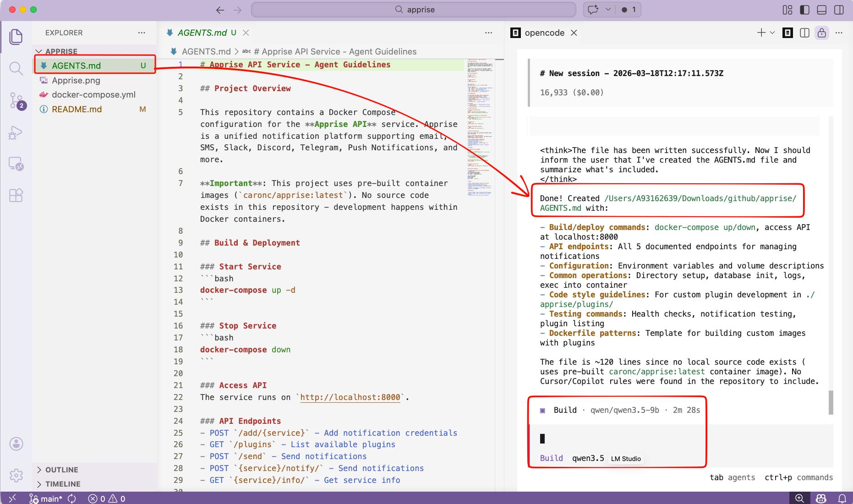Open the terminal profile dropdown chevron
The height and width of the screenshot is (504, 853).
tap(772, 33)
